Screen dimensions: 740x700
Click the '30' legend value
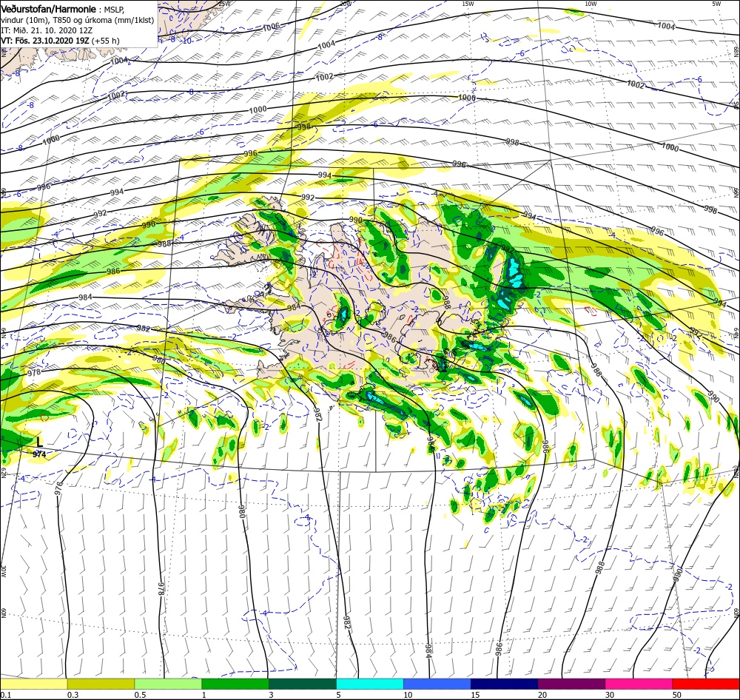pyautogui.click(x=610, y=695)
